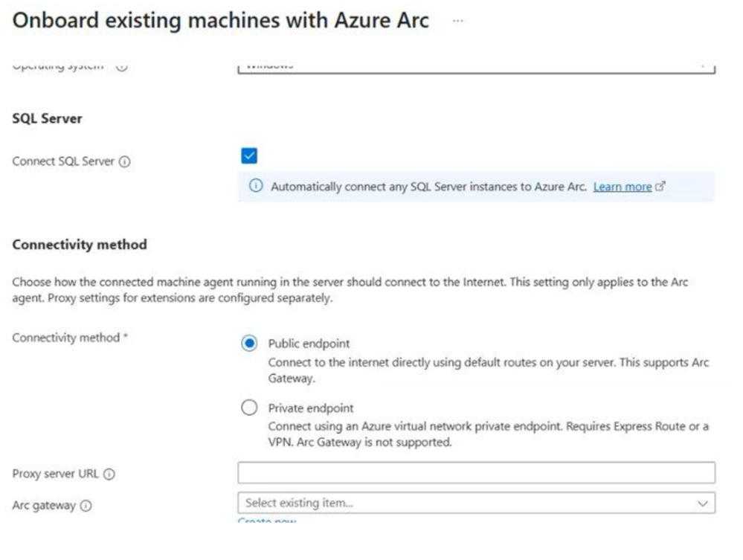Click the Proxy server URL info icon
The width and height of the screenshot is (743, 560).
109,474
